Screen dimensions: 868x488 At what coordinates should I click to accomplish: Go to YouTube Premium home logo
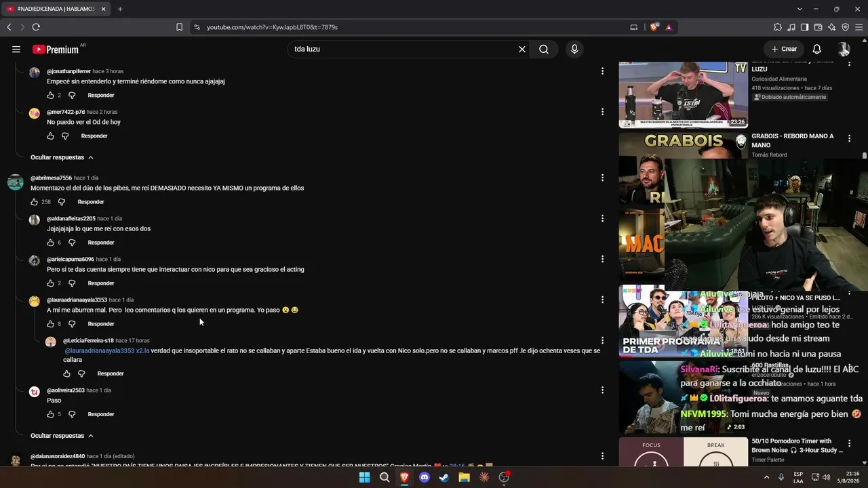coord(56,49)
